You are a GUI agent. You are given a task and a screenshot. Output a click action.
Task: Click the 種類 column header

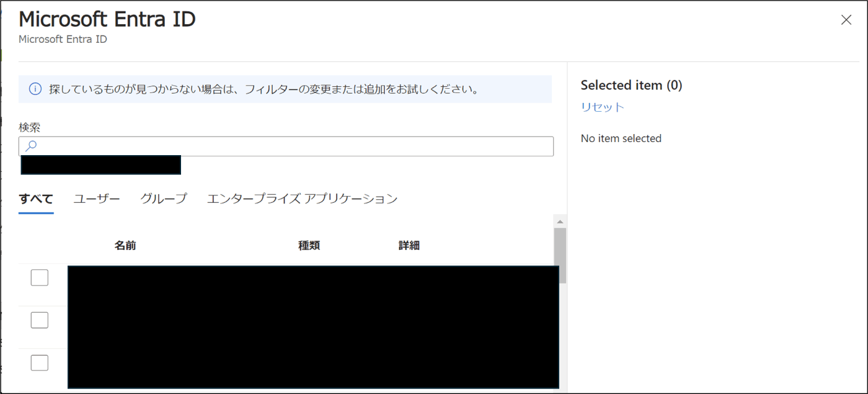309,246
